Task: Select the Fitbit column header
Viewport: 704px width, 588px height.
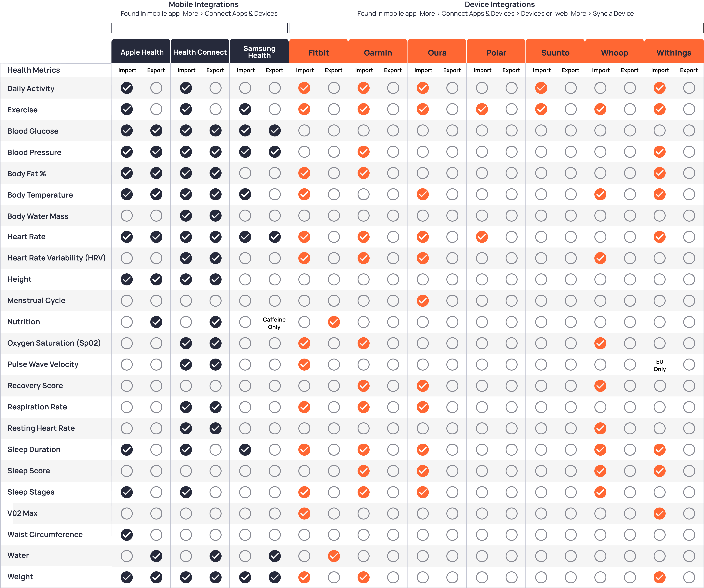Action: 319,51
